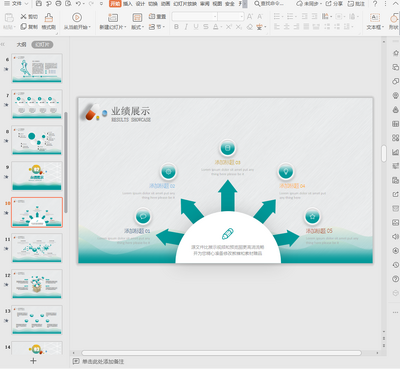Open the font name combo box
Screen dimensions: 400x369
(195, 16)
